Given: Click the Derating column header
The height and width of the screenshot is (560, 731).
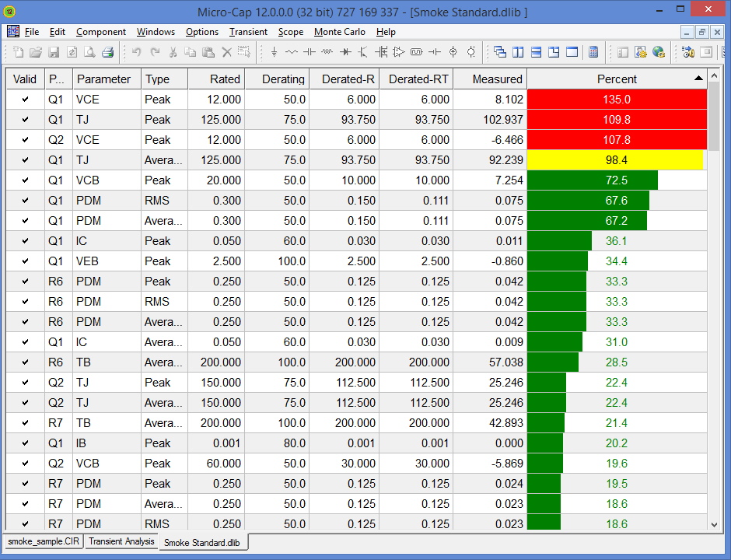Looking at the screenshot, I should tap(277, 79).
